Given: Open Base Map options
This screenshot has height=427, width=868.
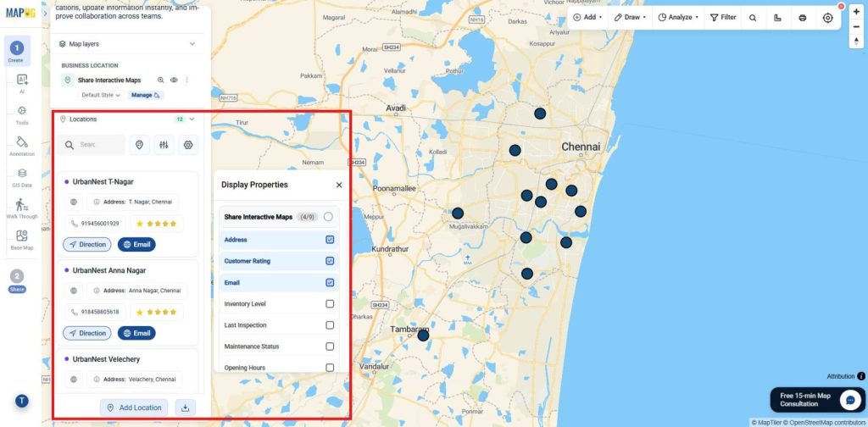Looking at the screenshot, I should pyautogui.click(x=22, y=240).
